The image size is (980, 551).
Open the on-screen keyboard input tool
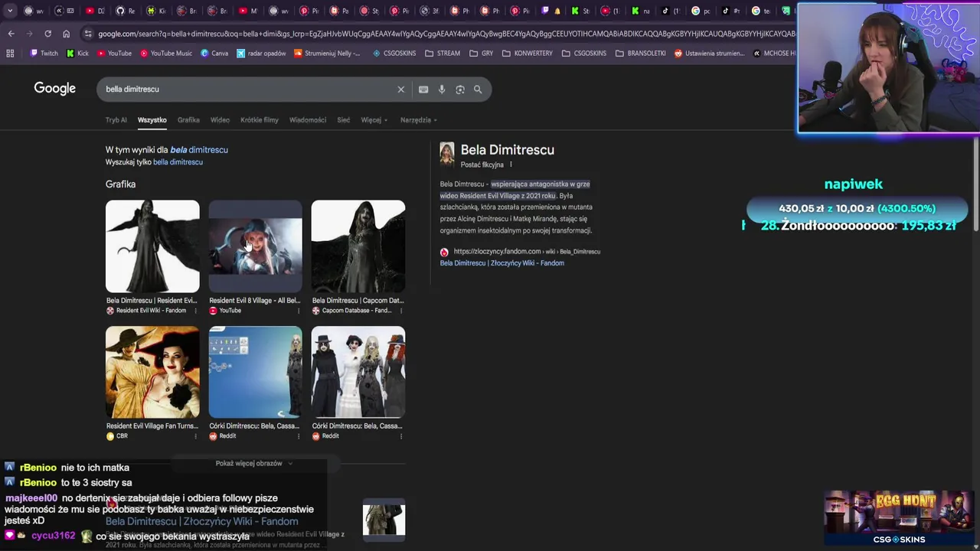423,90
